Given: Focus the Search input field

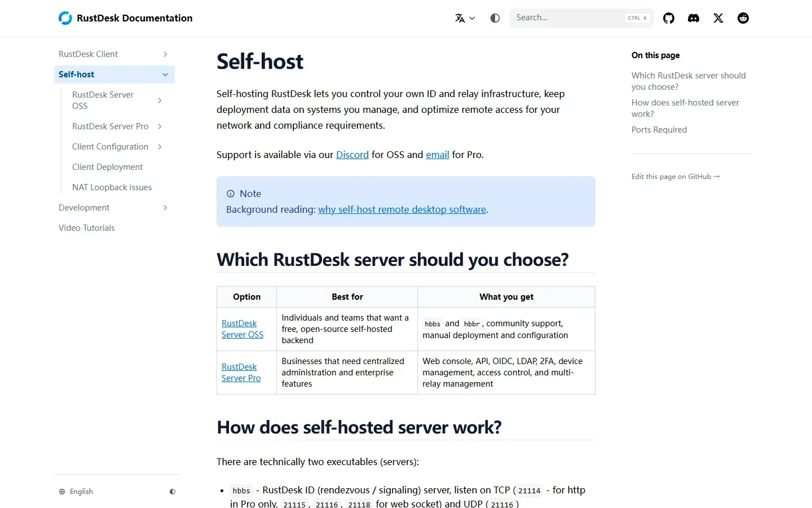Looking at the screenshot, I should coord(582,18).
